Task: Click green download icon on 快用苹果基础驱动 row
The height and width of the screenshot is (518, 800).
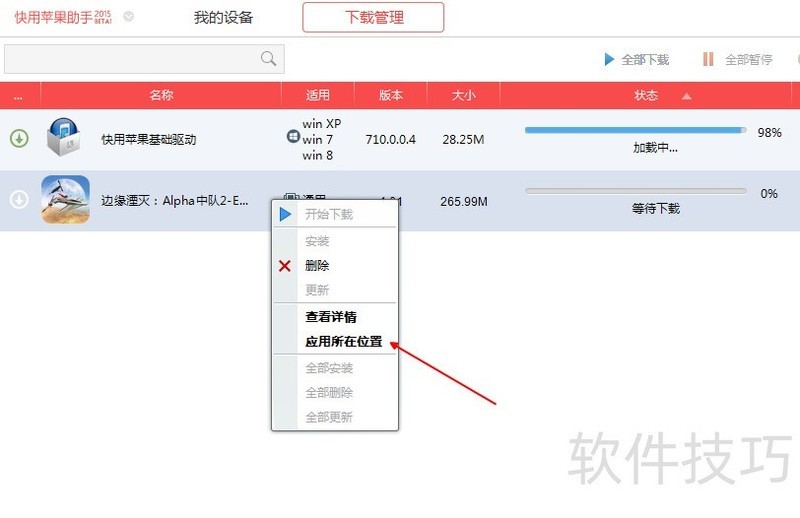Action: (x=19, y=138)
